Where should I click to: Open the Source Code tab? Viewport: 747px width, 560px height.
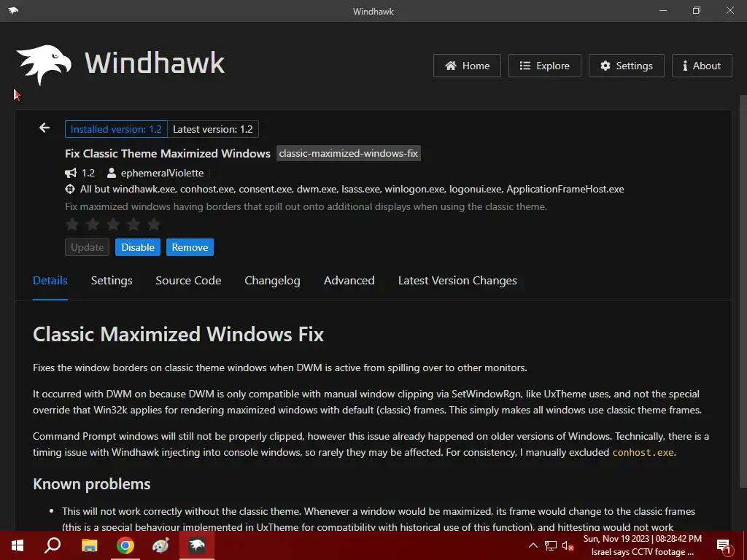pyautogui.click(x=188, y=281)
